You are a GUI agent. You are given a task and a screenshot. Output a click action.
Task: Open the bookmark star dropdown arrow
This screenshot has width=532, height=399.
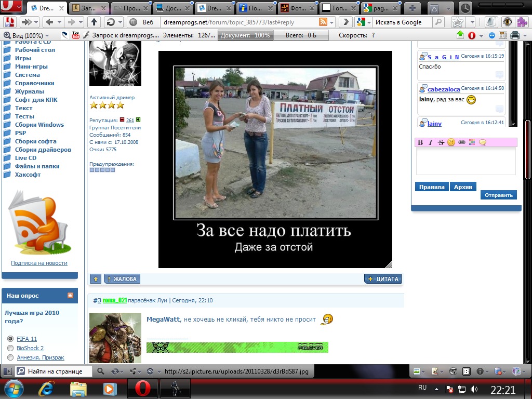point(473,23)
